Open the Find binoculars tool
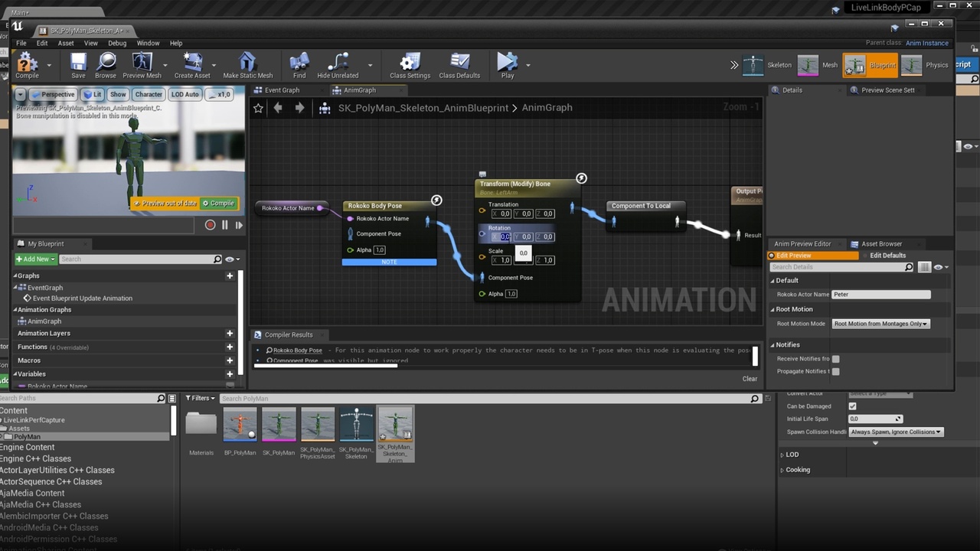 tap(299, 62)
